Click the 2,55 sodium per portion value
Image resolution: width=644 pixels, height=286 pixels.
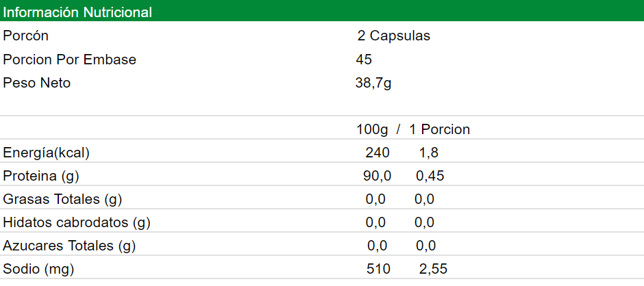[434, 269]
